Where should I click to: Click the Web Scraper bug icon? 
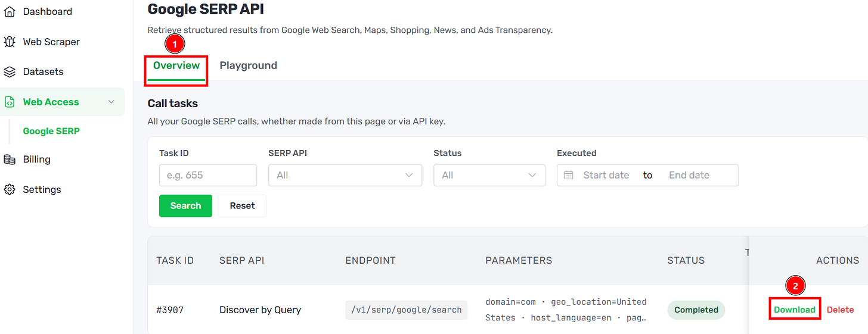[x=10, y=42]
